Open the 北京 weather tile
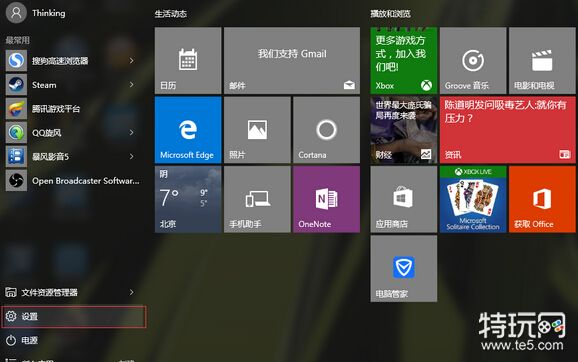Screen dimensions: 578x362 (x=188, y=199)
